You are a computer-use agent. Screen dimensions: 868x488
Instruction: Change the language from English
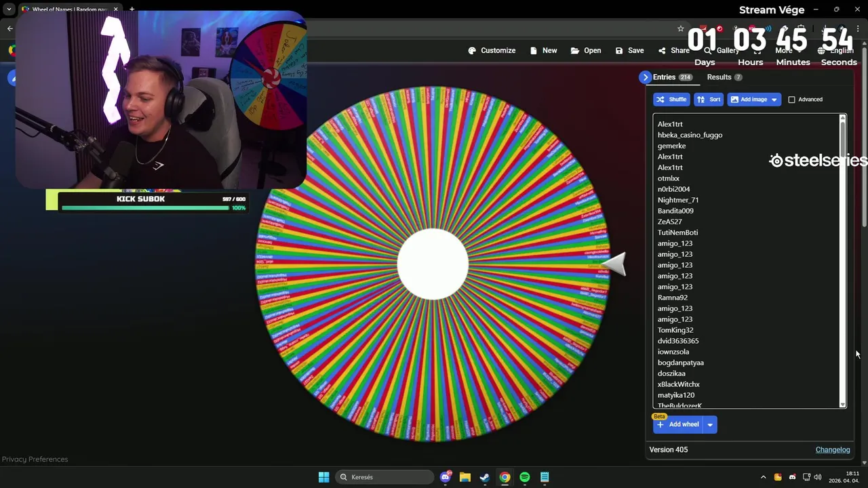click(x=835, y=51)
